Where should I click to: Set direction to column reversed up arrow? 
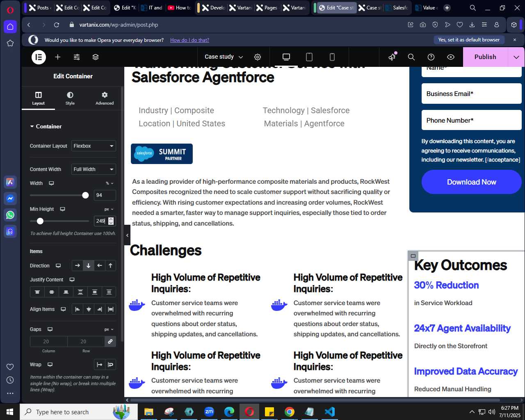[110, 266]
